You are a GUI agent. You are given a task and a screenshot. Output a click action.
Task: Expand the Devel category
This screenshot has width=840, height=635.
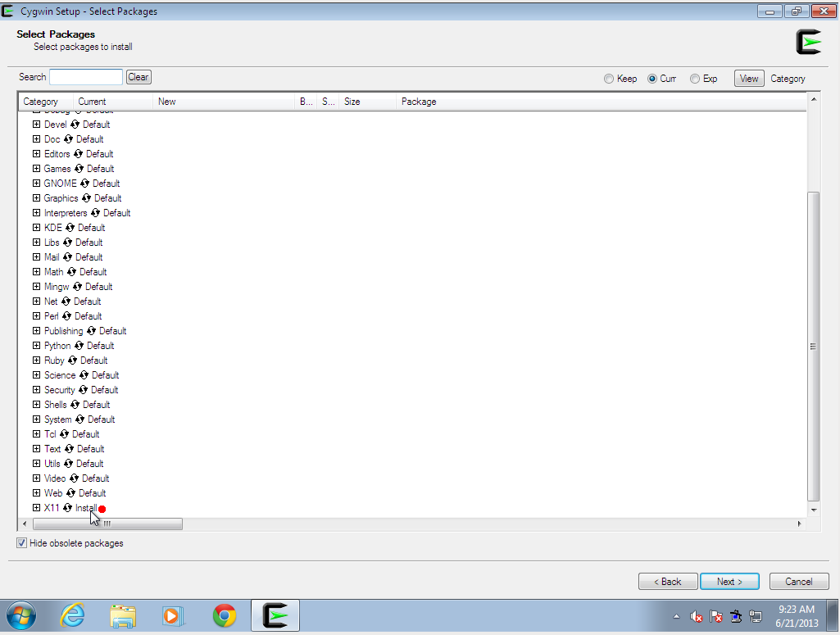(x=36, y=125)
